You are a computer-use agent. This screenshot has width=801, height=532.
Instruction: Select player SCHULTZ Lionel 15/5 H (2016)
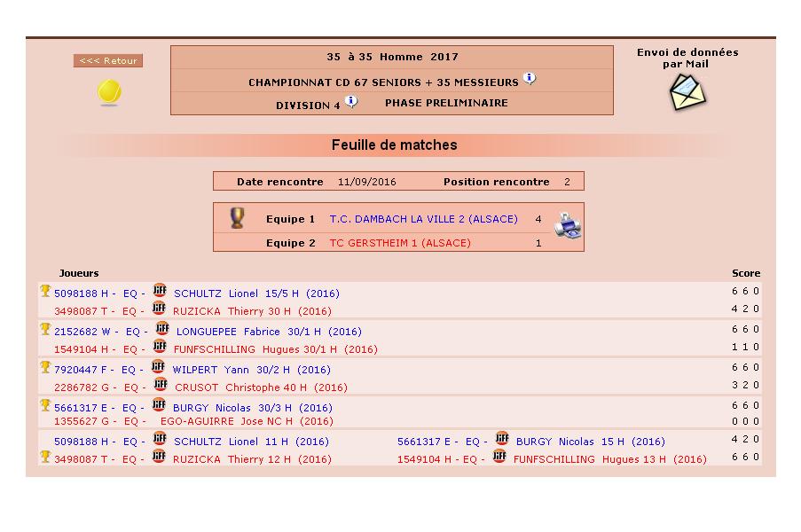point(256,293)
